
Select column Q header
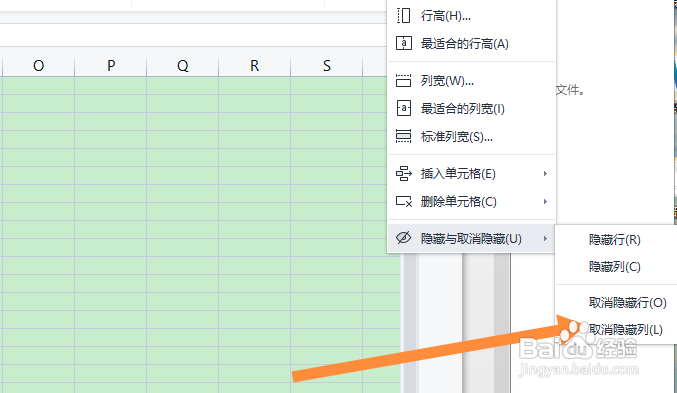click(183, 66)
